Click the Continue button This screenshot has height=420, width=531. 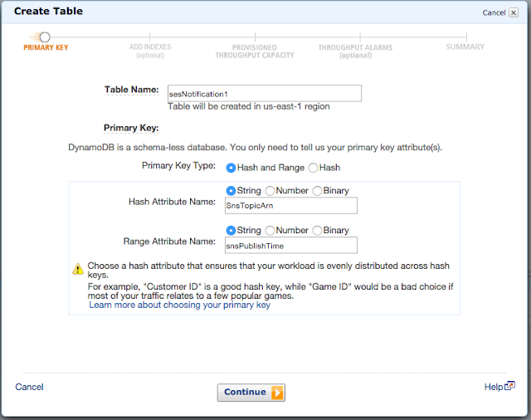[x=251, y=393]
